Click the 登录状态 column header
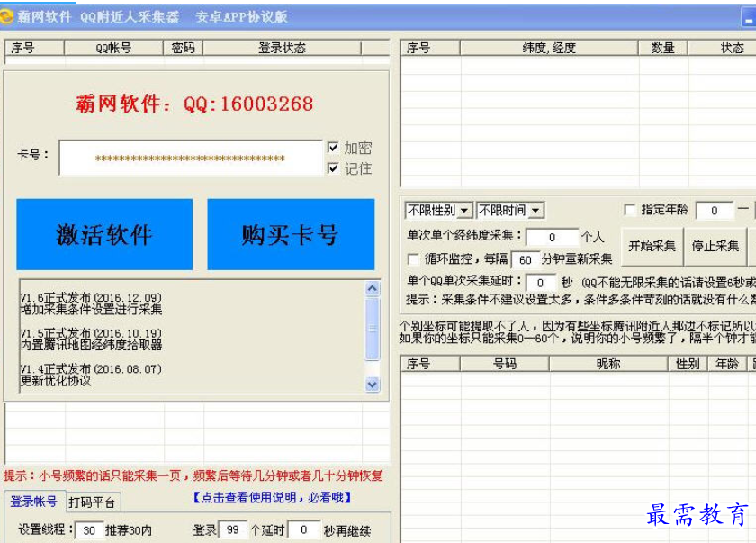Screen dimensions: 756x543 pyautogui.click(x=282, y=48)
